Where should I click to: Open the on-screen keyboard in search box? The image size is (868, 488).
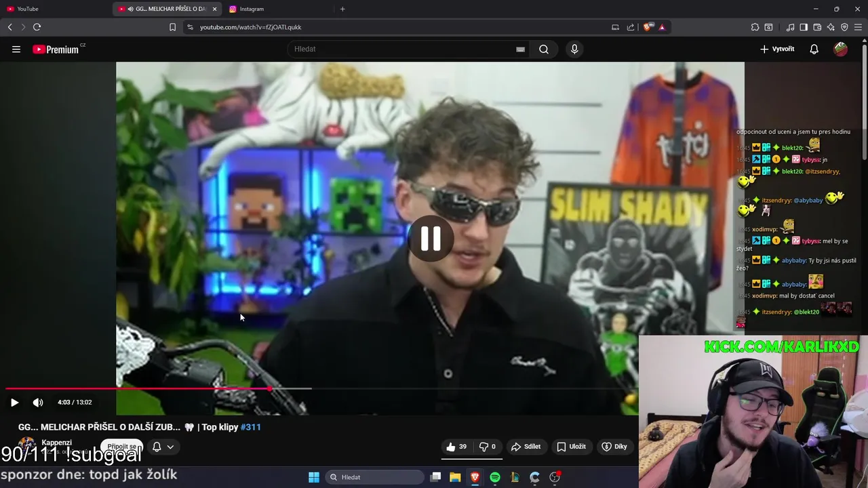(x=520, y=49)
